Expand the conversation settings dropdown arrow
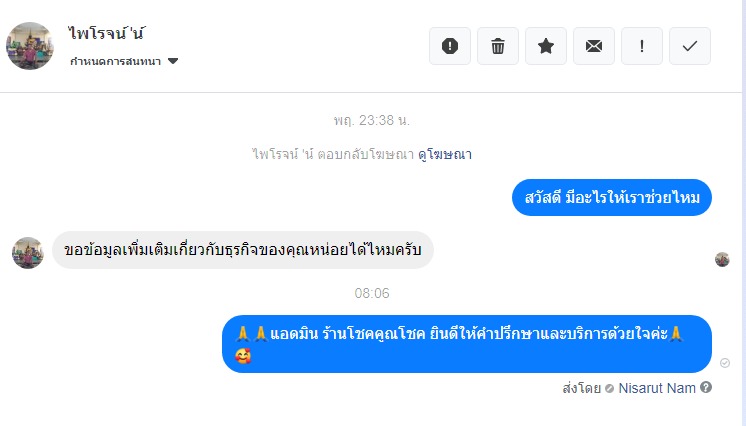The height and width of the screenshot is (426, 746). pyautogui.click(x=173, y=61)
